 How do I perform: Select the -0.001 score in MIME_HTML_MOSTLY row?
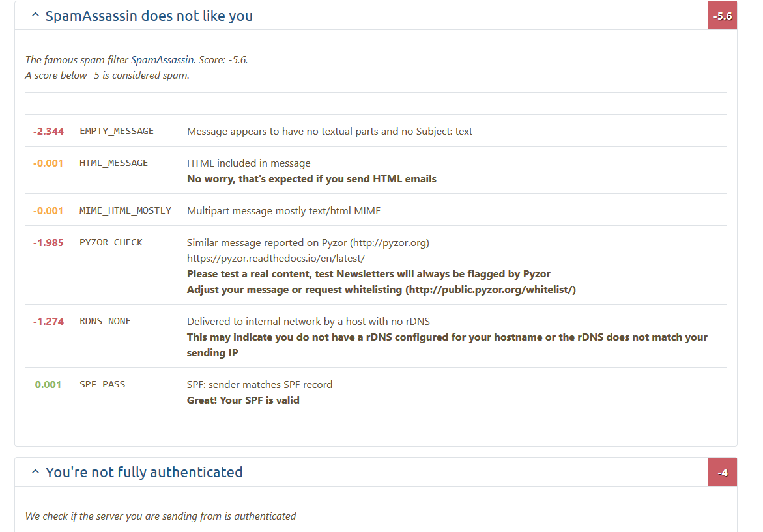[48, 211]
